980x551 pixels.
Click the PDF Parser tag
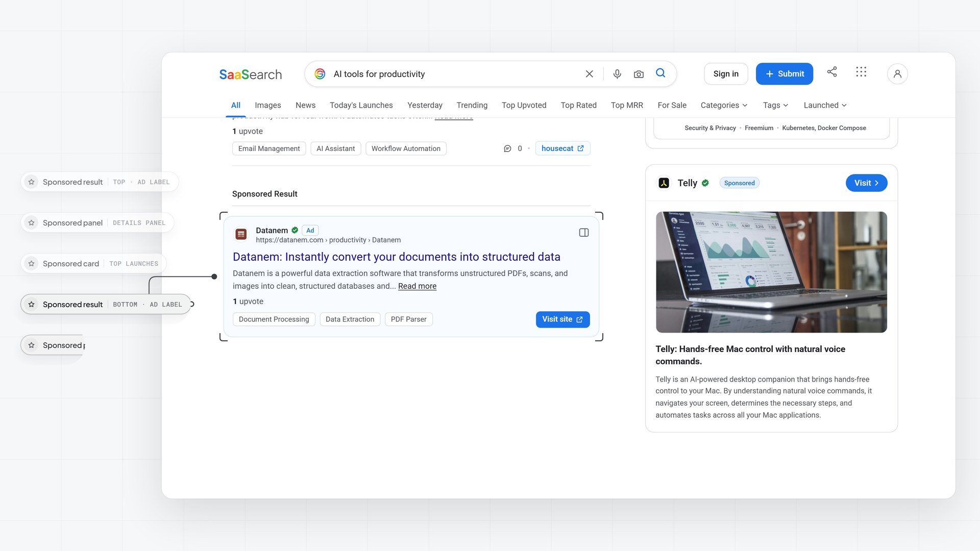408,319
